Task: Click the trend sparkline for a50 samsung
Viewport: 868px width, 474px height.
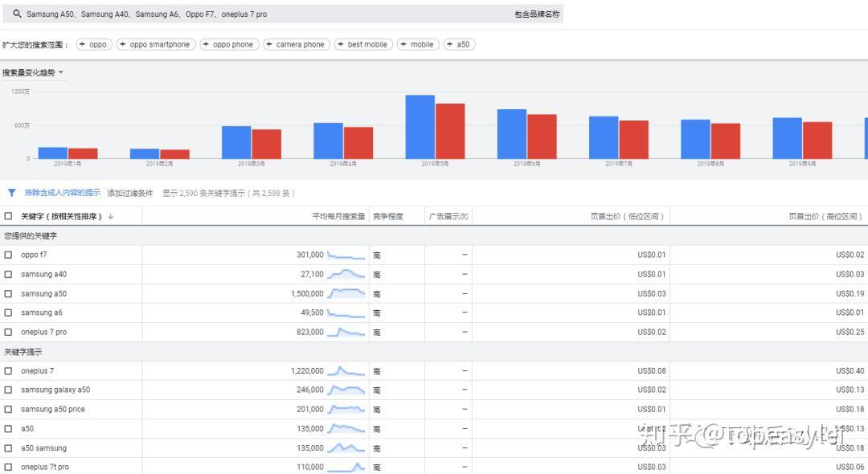Action: click(346, 448)
